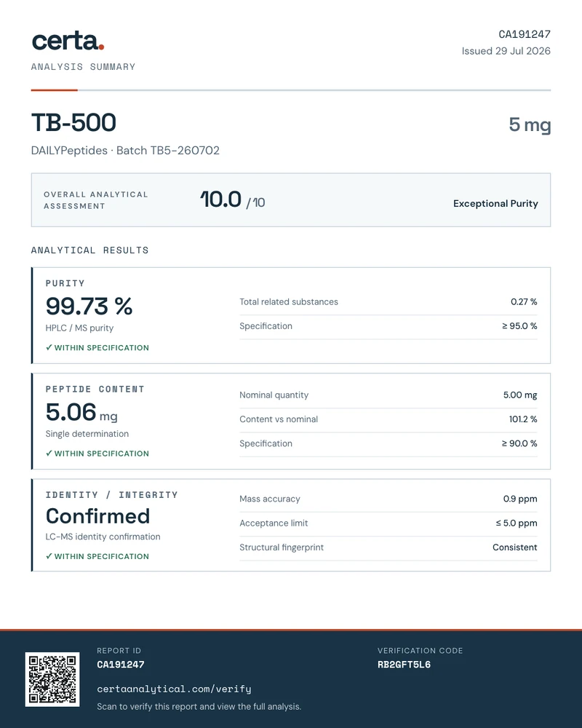Image resolution: width=582 pixels, height=728 pixels.
Task: Click the ≥ 95.0 % specification value
Action: point(519,326)
